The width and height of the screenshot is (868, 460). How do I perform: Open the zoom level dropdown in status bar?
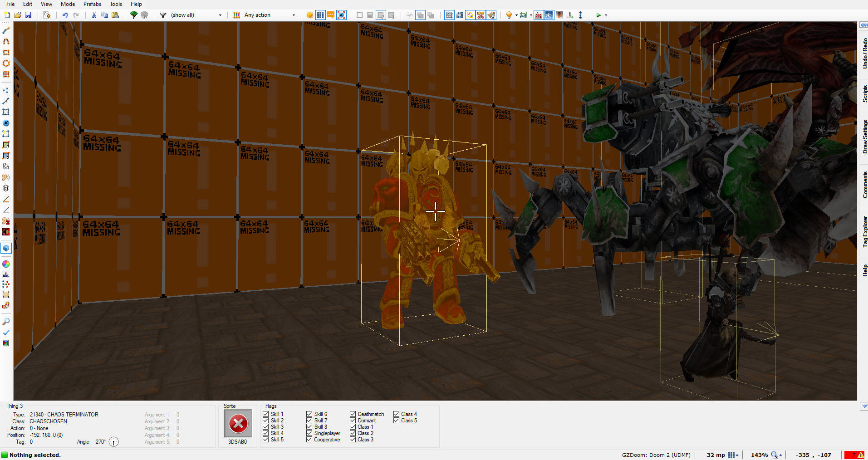tap(777, 455)
